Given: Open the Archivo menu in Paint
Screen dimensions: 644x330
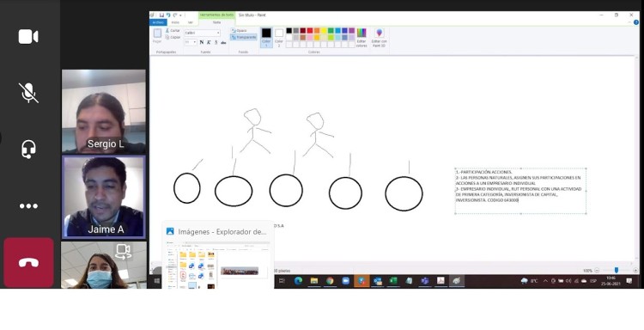Looking at the screenshot, I should coord(158,22).
